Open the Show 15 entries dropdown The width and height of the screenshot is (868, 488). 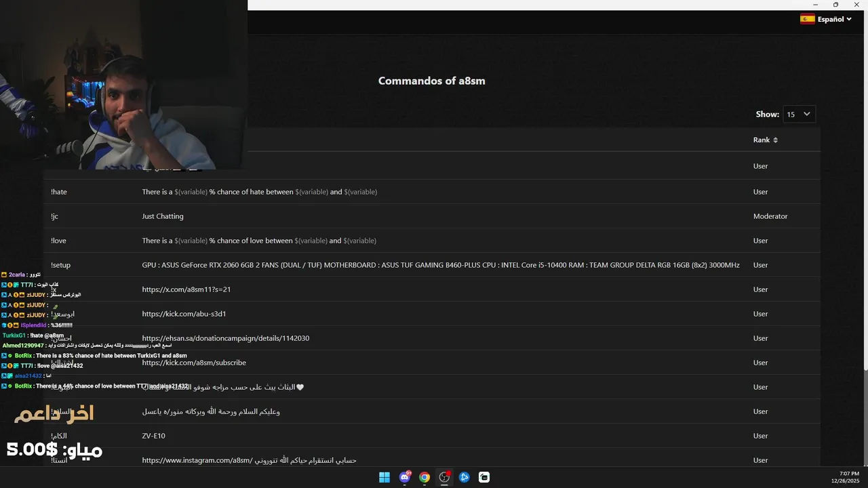click(x=799, y=115)
